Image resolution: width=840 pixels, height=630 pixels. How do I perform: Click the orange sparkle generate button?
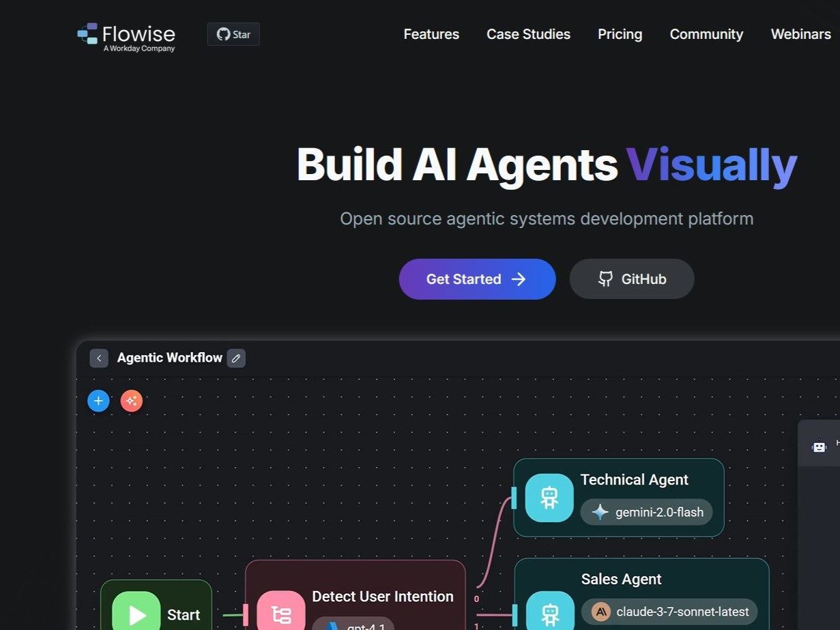[132, 401]
